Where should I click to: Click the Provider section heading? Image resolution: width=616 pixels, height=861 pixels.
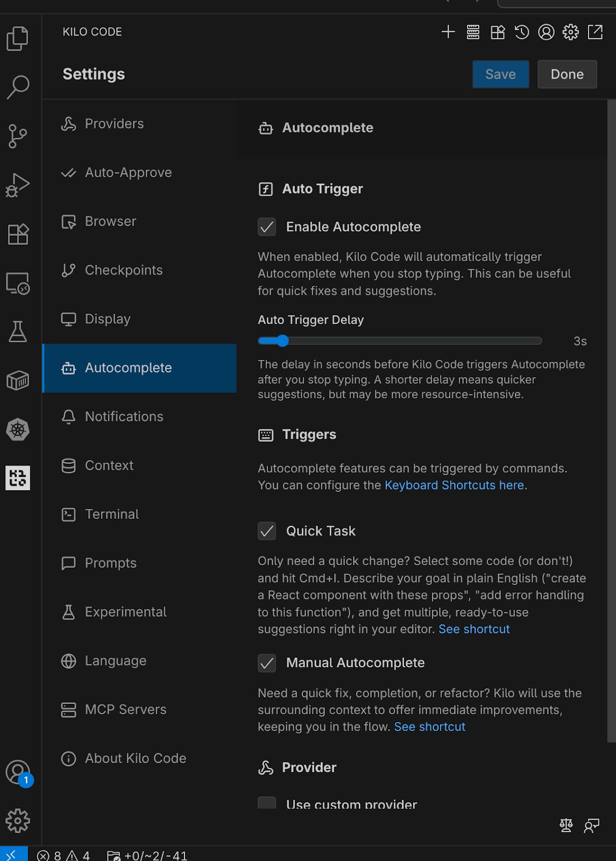(309, 768)
